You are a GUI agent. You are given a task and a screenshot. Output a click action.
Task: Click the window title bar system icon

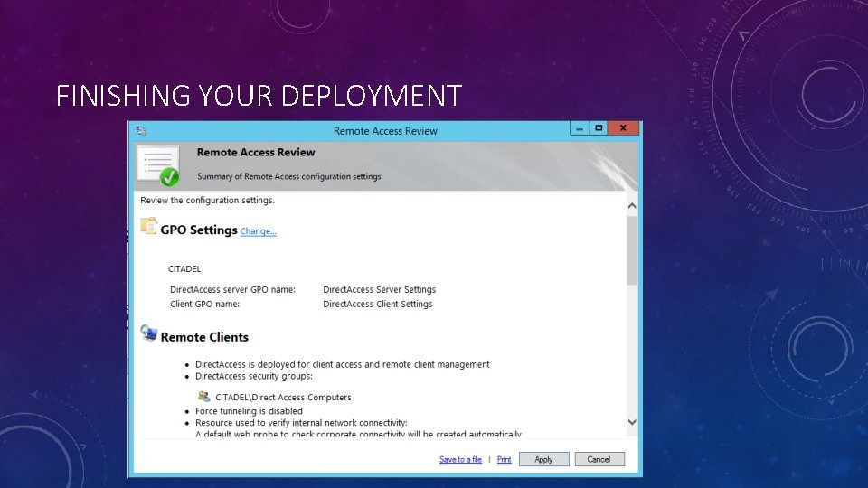tap(141, 130)
